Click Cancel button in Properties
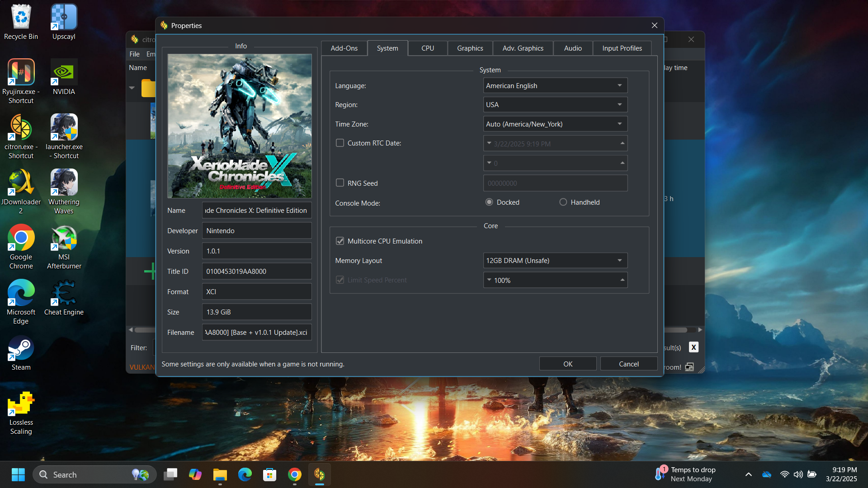The height and width of the screenshot is (488, 868). pyautogui.click(x=629, y=364)
